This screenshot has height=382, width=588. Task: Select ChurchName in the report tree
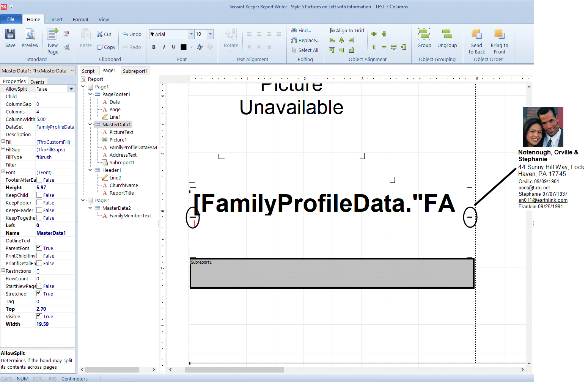click(x=124, y=185)
